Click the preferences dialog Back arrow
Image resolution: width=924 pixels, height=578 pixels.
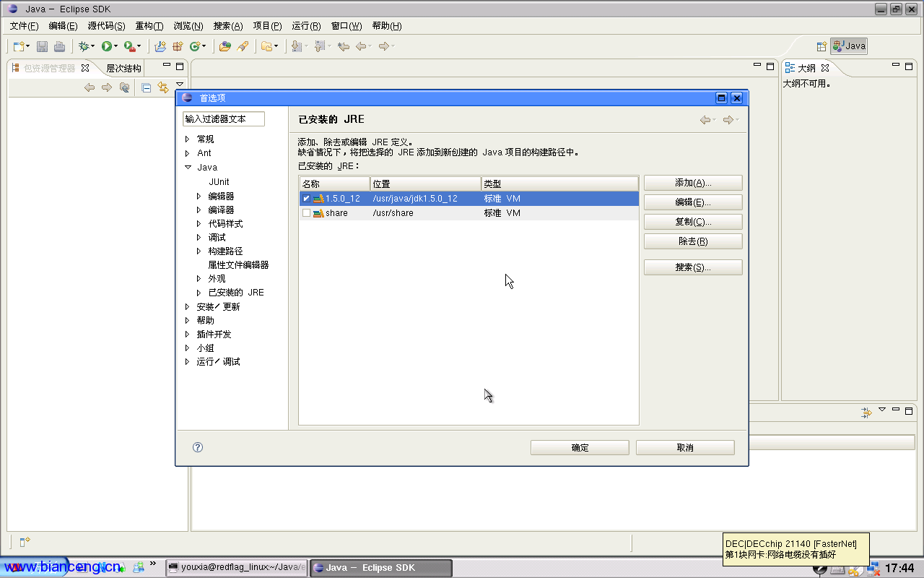(x=705, y=120)
